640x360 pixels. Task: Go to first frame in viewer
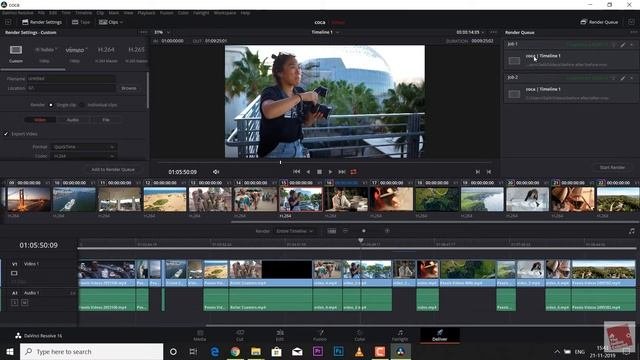[x=296, y=172]
